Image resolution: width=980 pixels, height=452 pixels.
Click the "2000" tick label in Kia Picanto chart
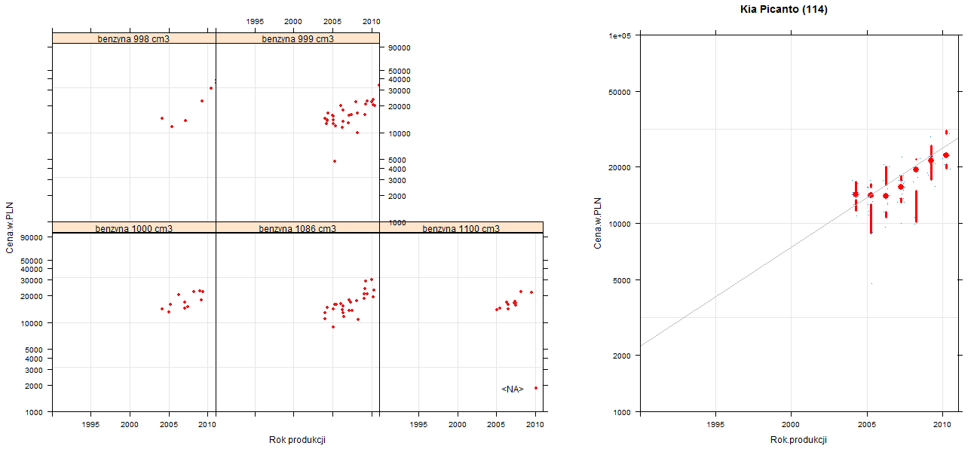622,355
